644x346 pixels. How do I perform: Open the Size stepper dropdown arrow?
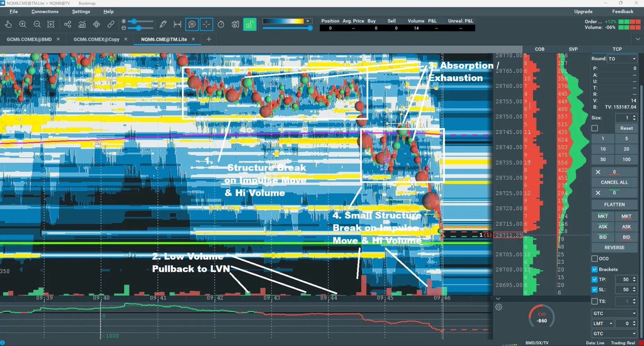point(633,117)
